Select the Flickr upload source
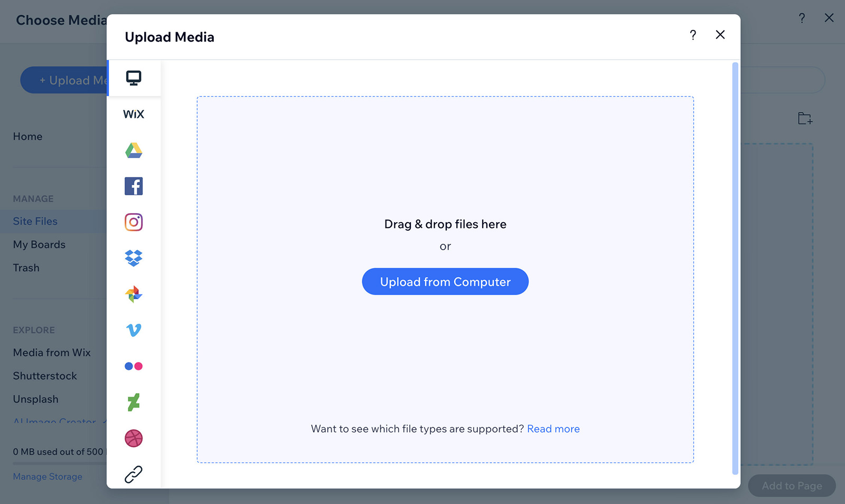 134,366
